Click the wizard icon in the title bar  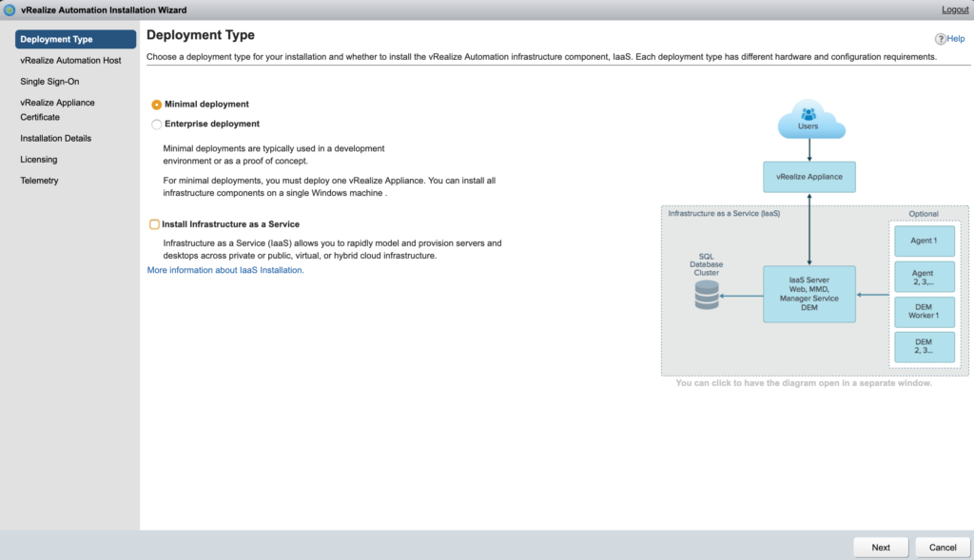click(10, 10)
